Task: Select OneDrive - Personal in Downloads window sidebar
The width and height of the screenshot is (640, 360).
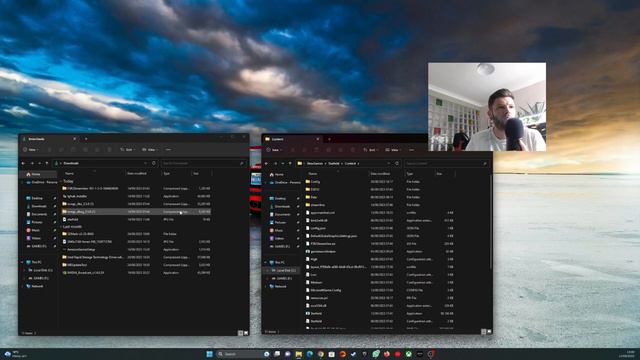Action: click(42, 182)
